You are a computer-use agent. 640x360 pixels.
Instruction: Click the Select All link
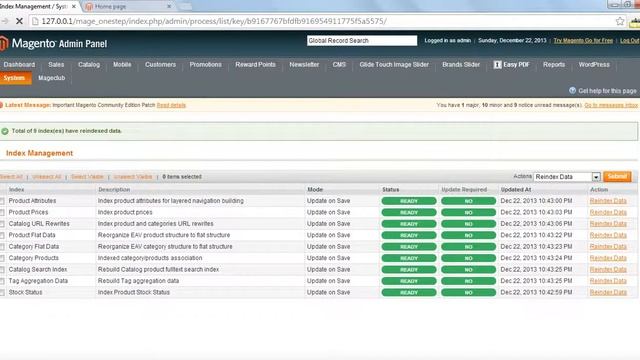click(11, 177)
